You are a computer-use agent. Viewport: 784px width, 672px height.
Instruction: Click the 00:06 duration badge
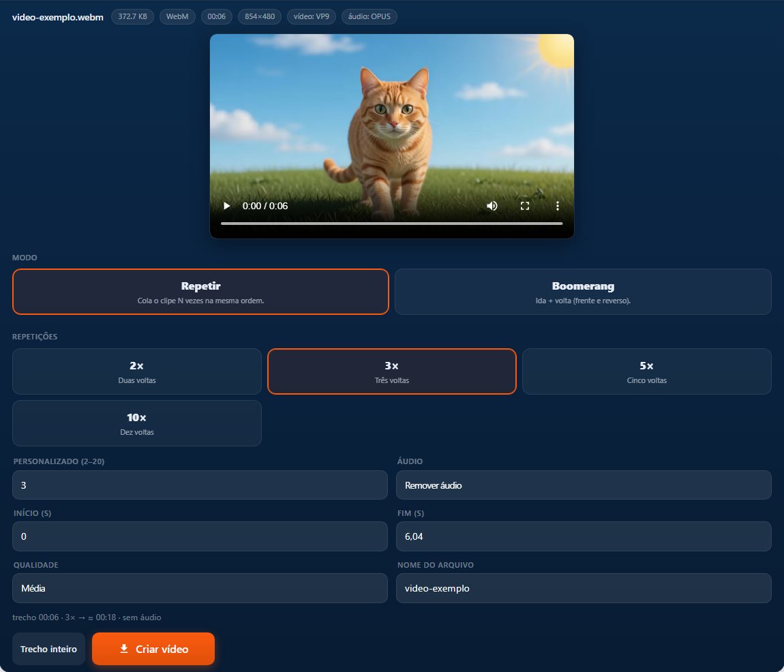[x=217, y=16]
